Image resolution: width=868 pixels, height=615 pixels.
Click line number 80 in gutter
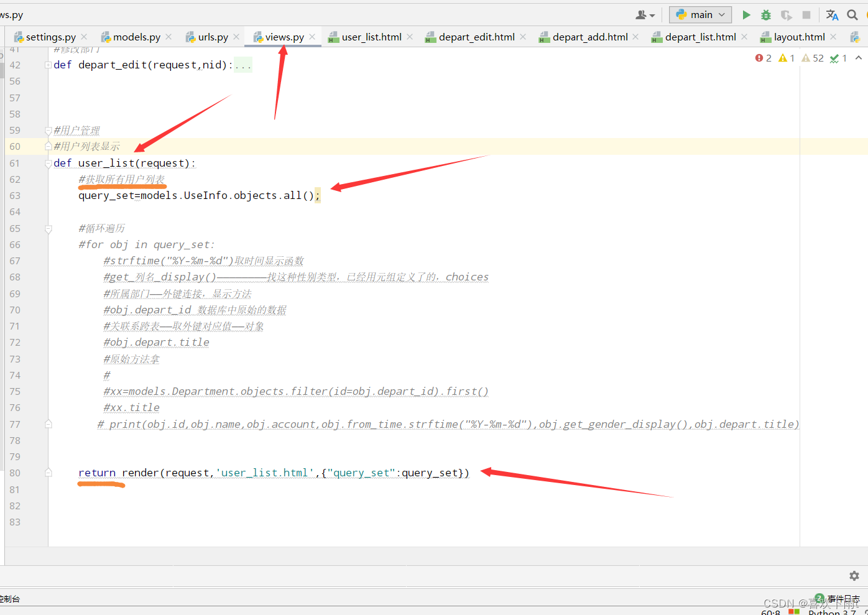point(15,473)
